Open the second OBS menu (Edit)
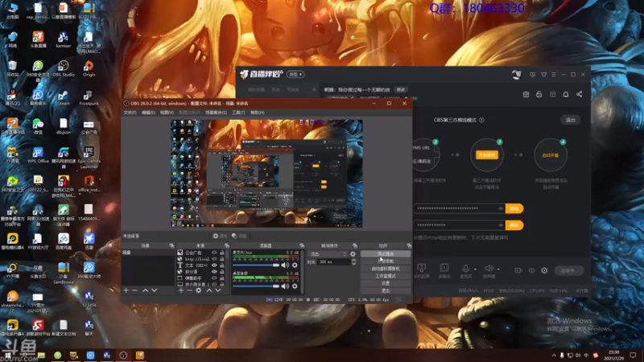 coord(148,113)
